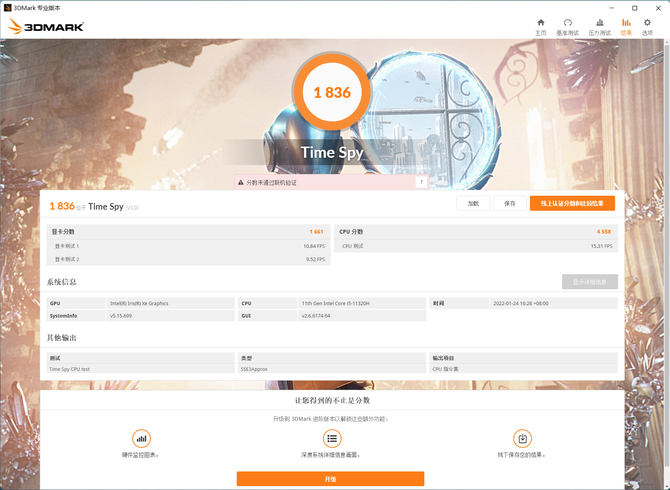670x490 pixels.
Task: Click the offline save results icon
Action: (522, 438)
